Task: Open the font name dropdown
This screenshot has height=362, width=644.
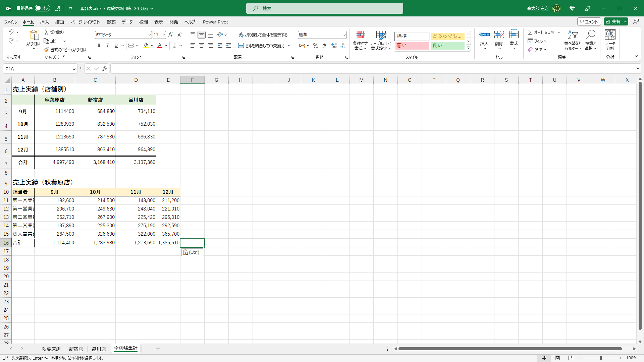Action: (x=150, y=35)
